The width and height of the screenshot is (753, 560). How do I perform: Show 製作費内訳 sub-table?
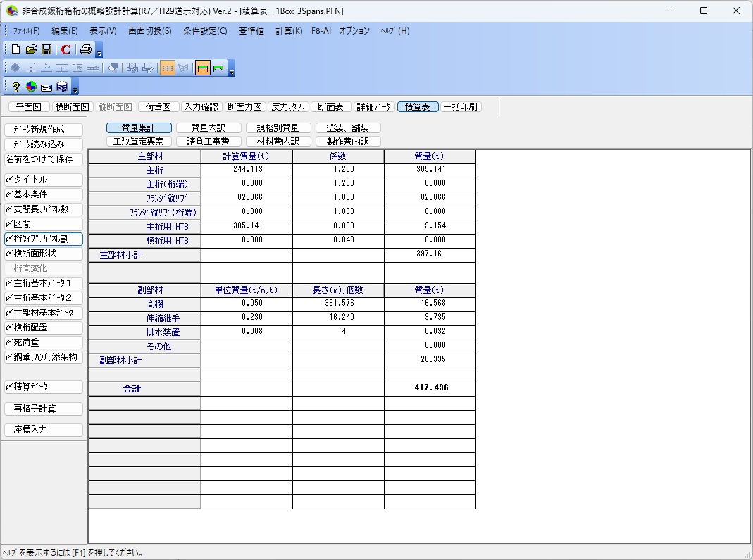[348, 141]
